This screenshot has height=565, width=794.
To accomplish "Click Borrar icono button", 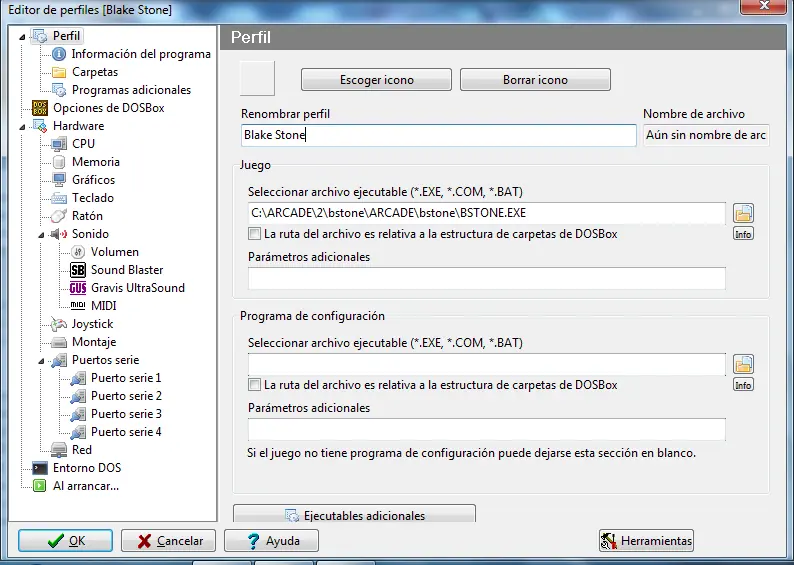I will click(535, 80).
